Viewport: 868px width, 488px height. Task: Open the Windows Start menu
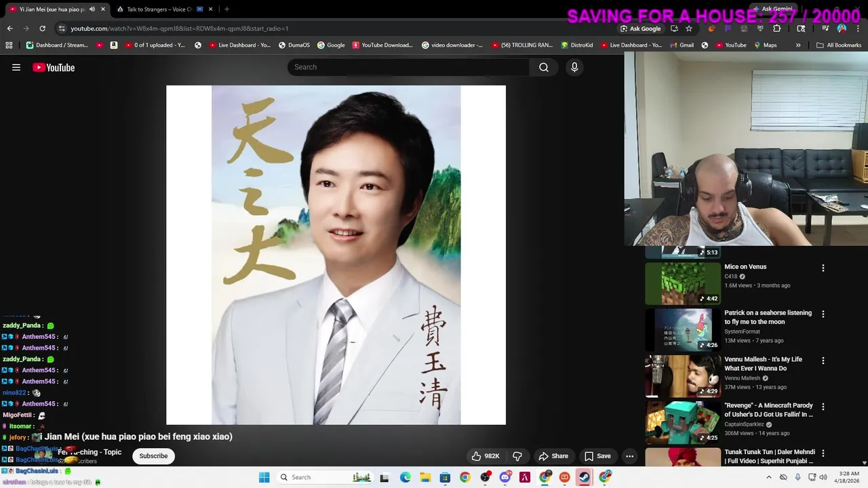pyautogui.click(x=264, y=477)
